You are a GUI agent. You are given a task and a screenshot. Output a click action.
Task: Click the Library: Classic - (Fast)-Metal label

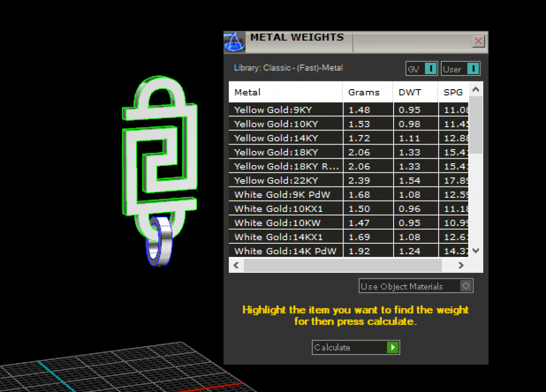pos(288,68)
